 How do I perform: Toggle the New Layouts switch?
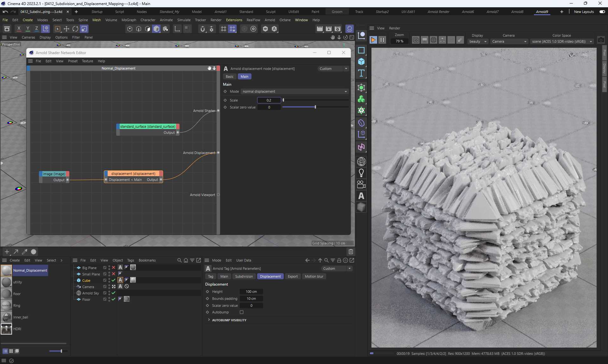(602, 12)
